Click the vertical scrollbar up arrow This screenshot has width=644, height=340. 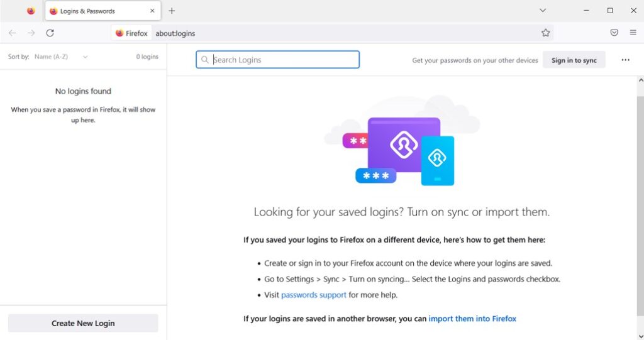click(x=640, y=80)
